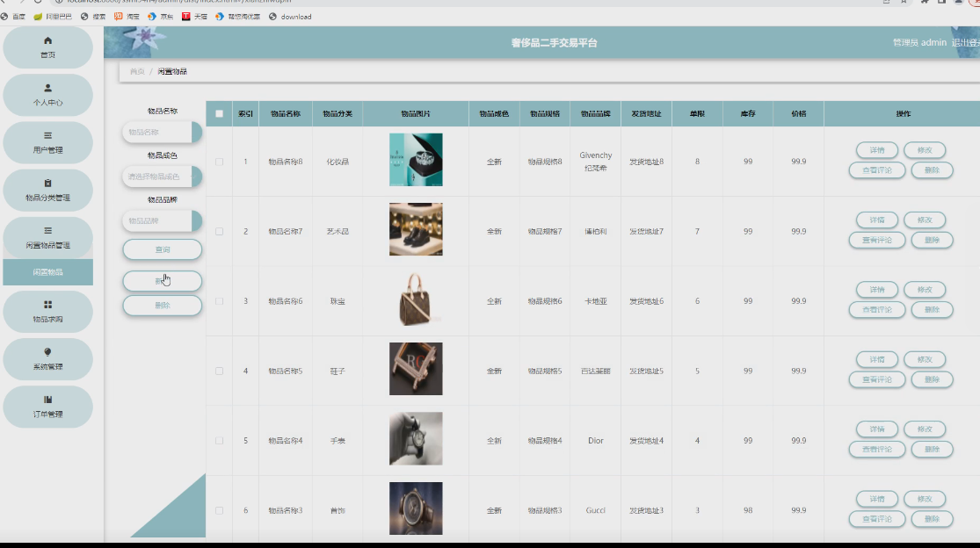This screenshot has height=548, width=980.
Task: Click 修改 for 物品名称4 row
Action: point(925,429)
